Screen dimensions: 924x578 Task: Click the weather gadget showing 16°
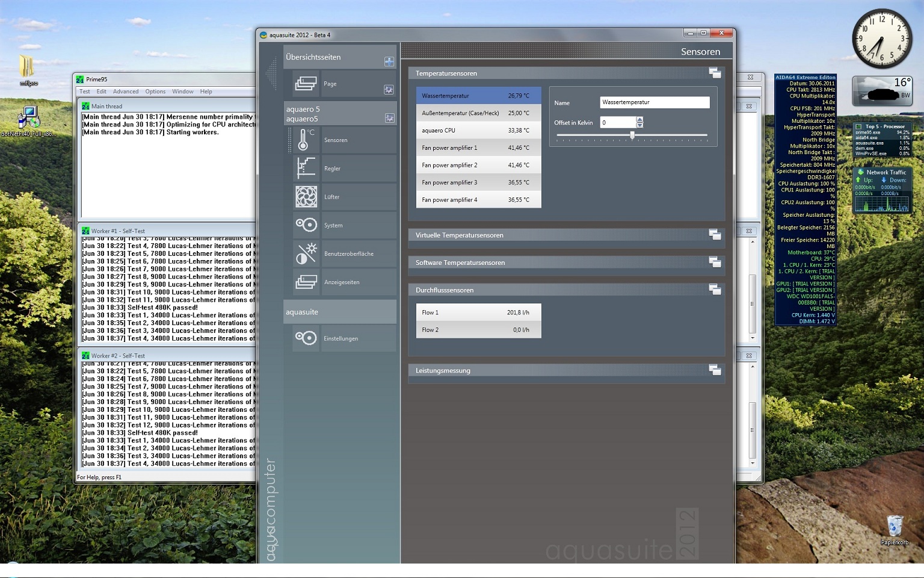882,90
